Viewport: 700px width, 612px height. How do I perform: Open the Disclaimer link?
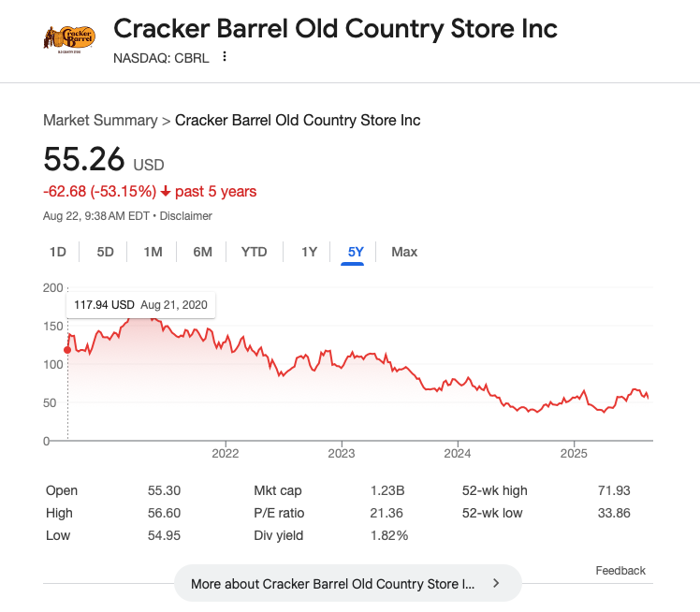(x=186, y=216)
